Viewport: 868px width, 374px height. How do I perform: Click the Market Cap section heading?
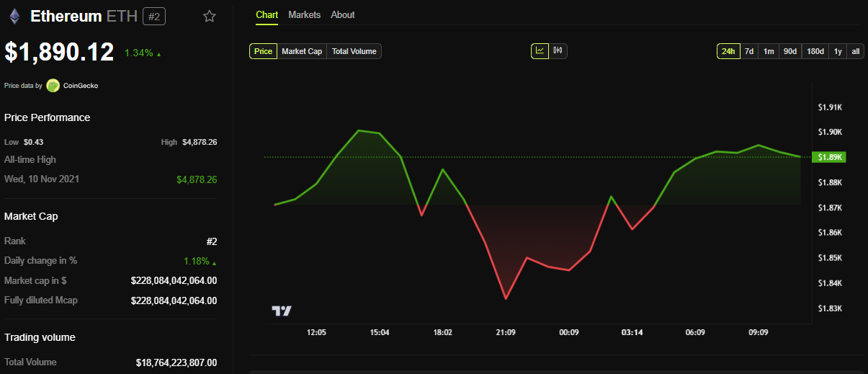[x=31, y=216]
